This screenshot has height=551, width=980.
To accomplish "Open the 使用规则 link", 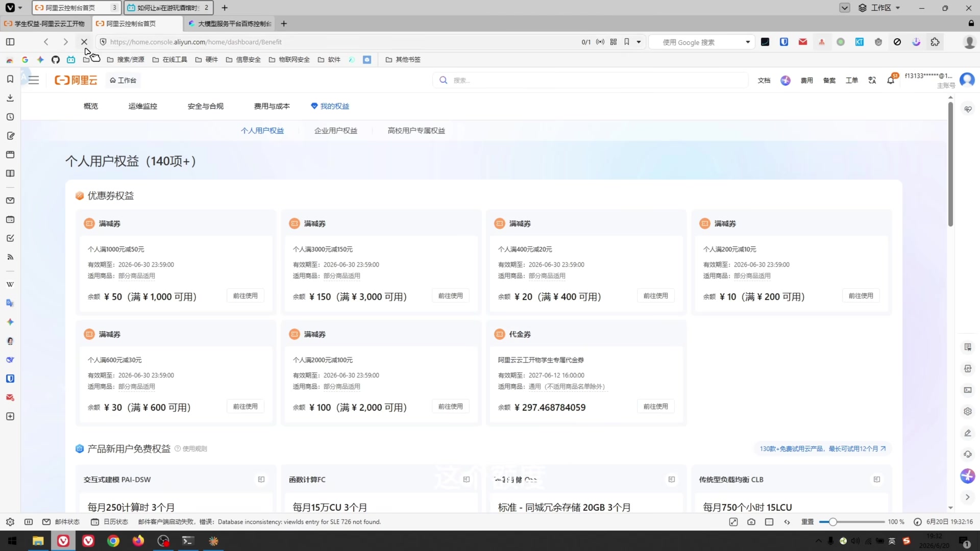I will pos(191,449).
